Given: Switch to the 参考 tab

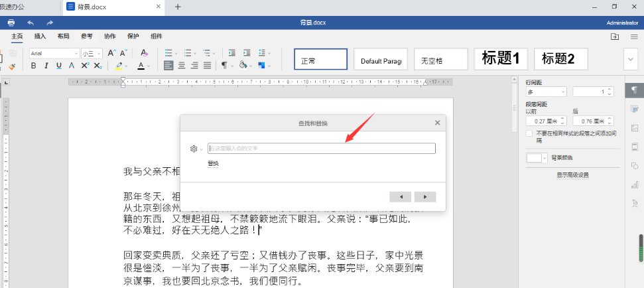Looking at the screenshot, I should click(87, 36).
